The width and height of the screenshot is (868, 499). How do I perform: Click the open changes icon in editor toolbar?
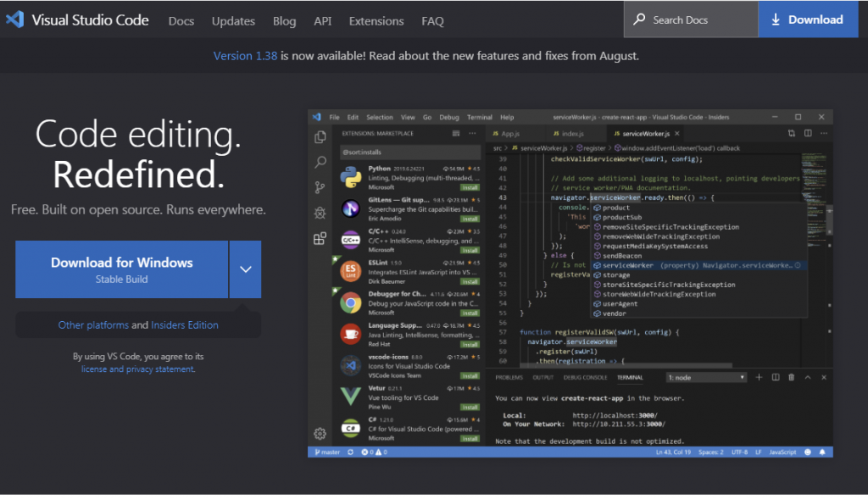click(x=792, y=133)
